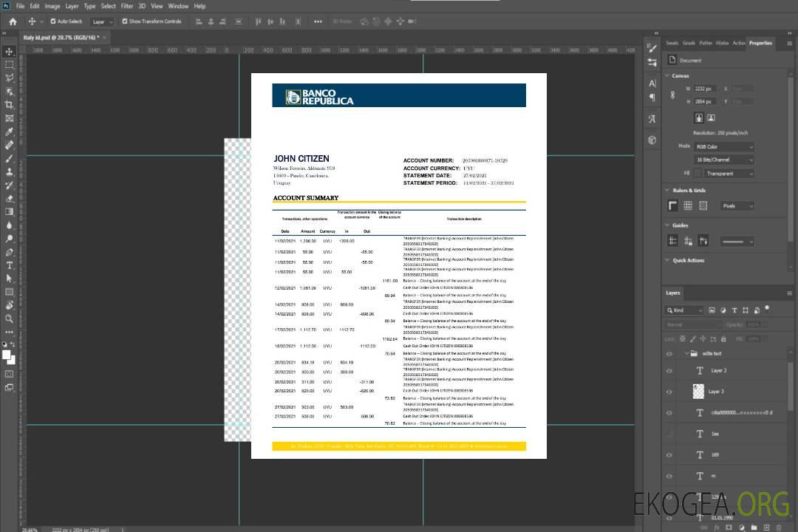Collapse the Quick Actions section
This screenshot has height=532, width=798.
(x=667, y=260)
